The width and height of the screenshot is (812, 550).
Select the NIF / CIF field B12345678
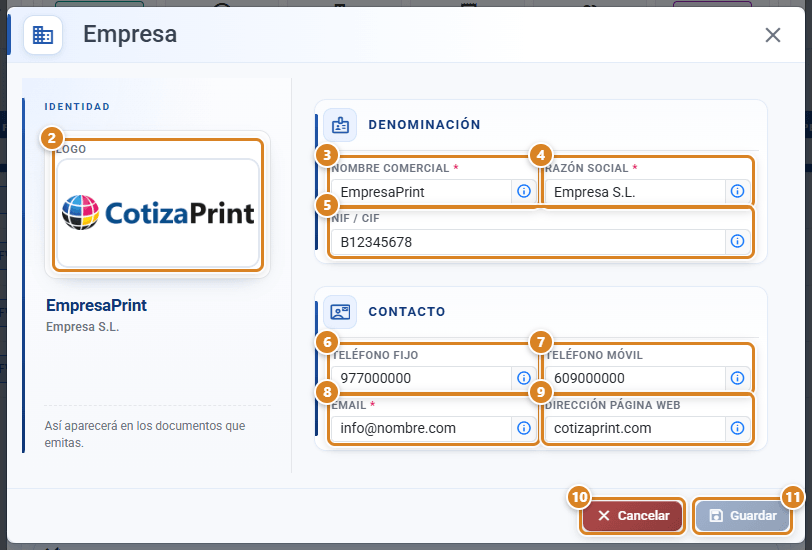tap(528, 242)
